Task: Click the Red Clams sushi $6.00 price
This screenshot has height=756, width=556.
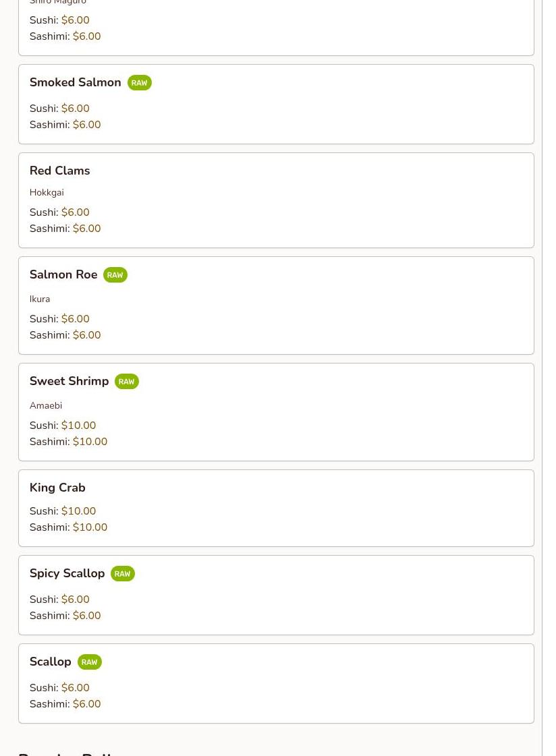Action: pos(75,212)
